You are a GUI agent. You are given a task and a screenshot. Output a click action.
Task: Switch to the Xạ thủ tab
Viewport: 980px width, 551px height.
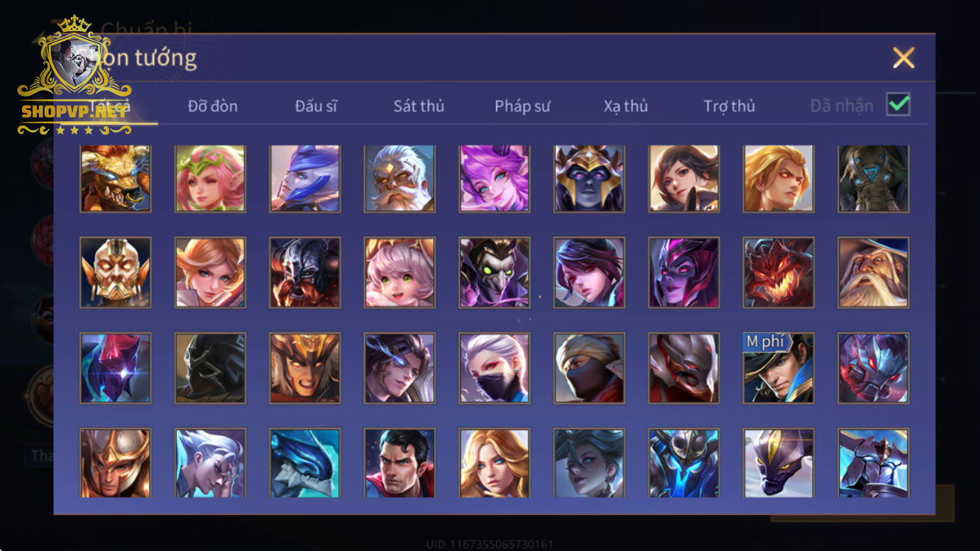click(626, 106)
